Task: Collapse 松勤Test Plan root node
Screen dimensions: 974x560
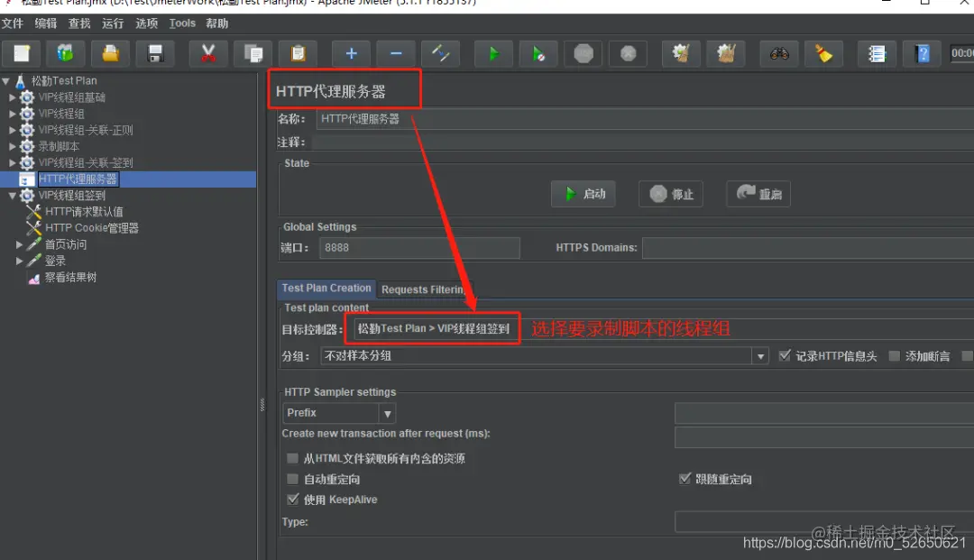Action: (x=5, y=81)
